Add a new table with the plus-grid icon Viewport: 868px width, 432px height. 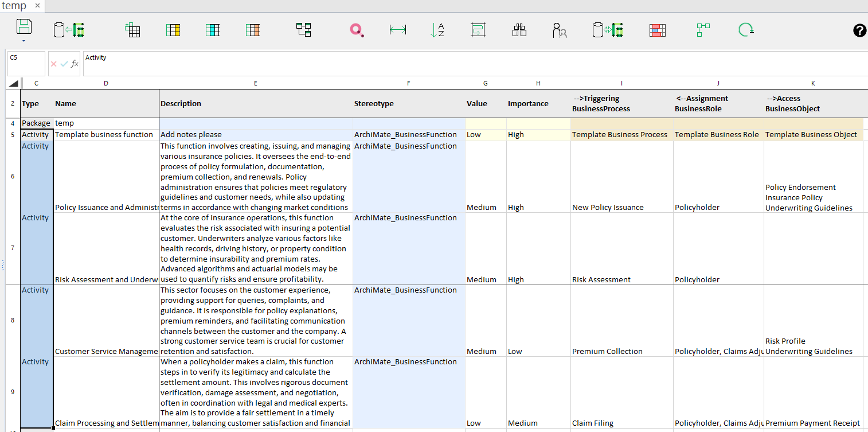(x=132, y=30)
